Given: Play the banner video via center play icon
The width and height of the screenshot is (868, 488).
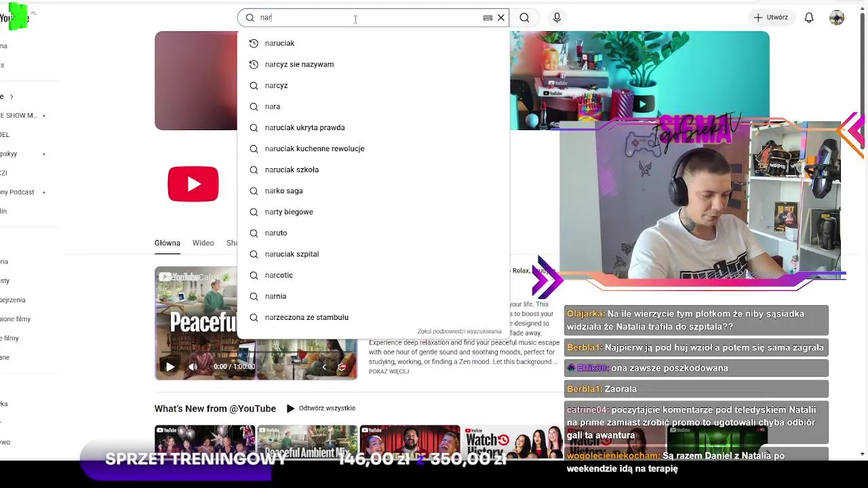Looking at the screenshot, I should (642, 104).
